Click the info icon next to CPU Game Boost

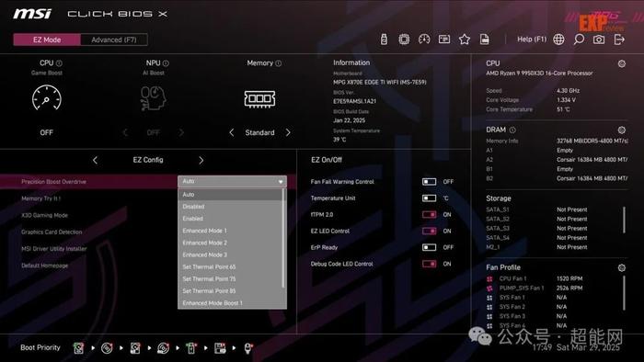click(59, 63)
